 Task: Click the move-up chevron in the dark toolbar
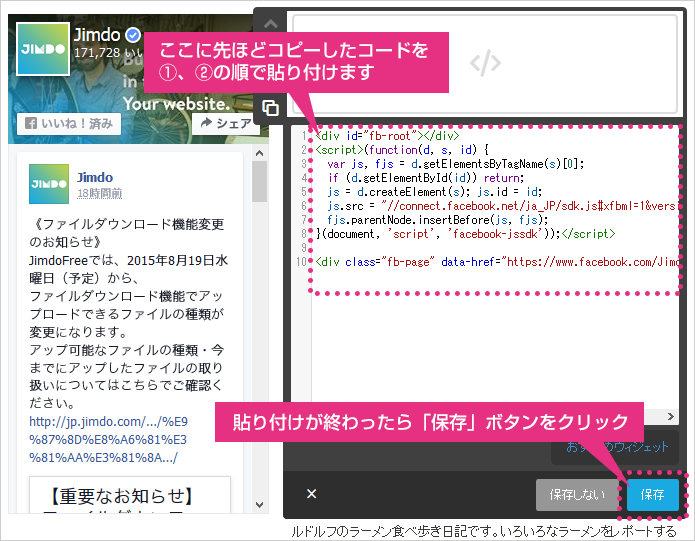pos(270,24)
